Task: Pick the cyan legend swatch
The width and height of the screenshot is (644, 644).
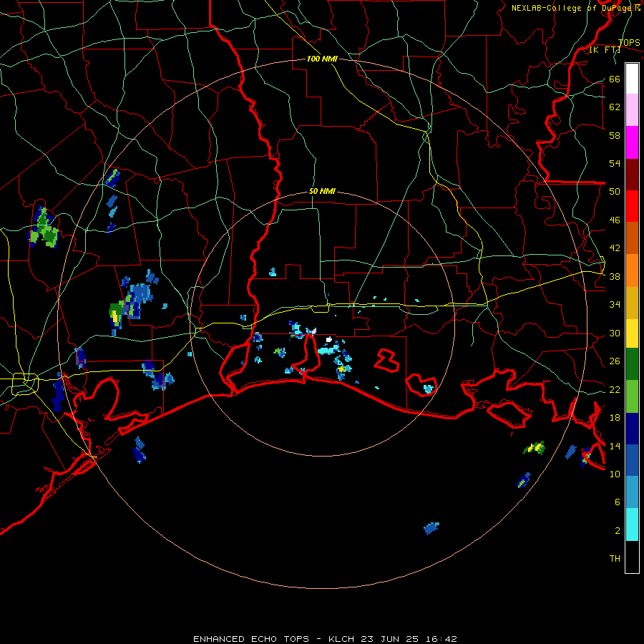Action: (x=632, y=525)
